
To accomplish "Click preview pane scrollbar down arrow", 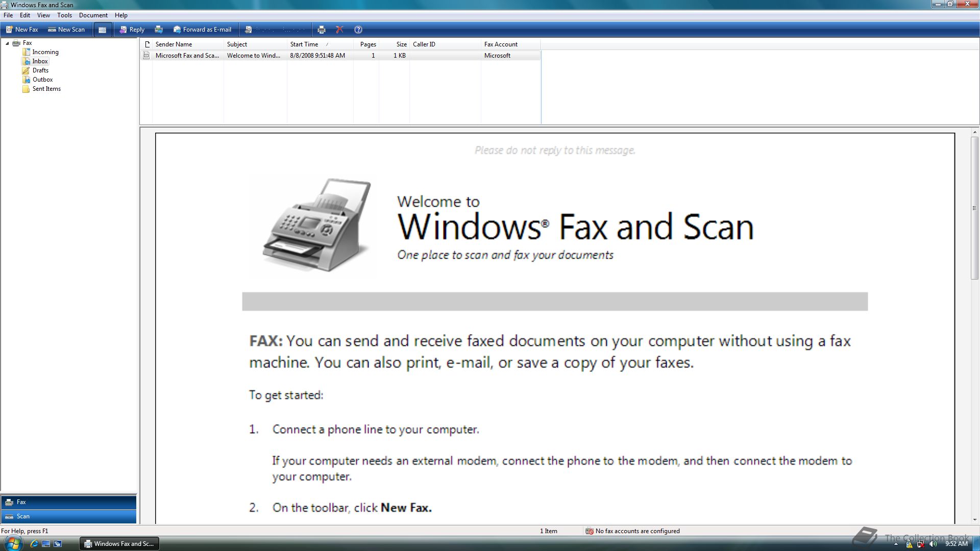I will click(x=975, y=519).
